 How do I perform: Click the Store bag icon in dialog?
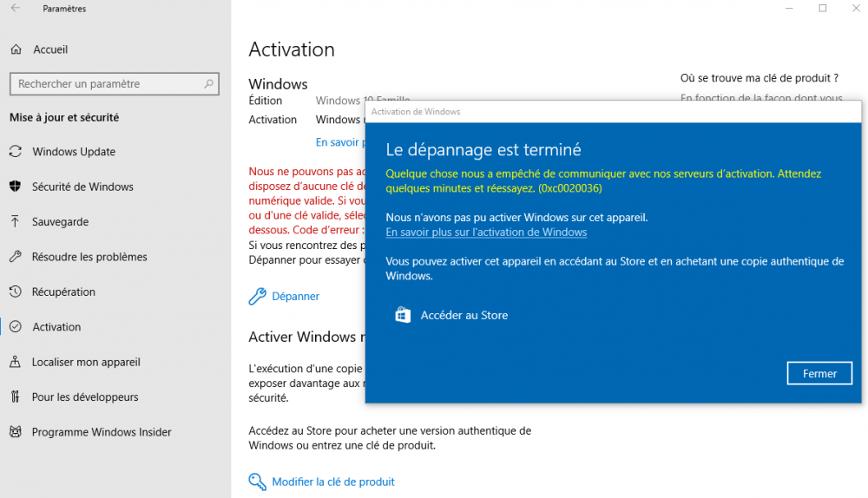coord(403,315)
